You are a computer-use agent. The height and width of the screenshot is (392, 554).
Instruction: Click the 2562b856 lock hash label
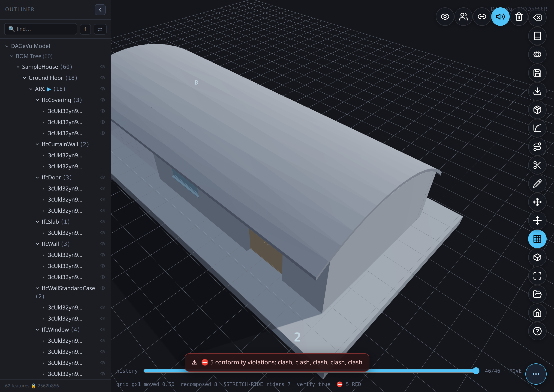click(x=45, y=386)
